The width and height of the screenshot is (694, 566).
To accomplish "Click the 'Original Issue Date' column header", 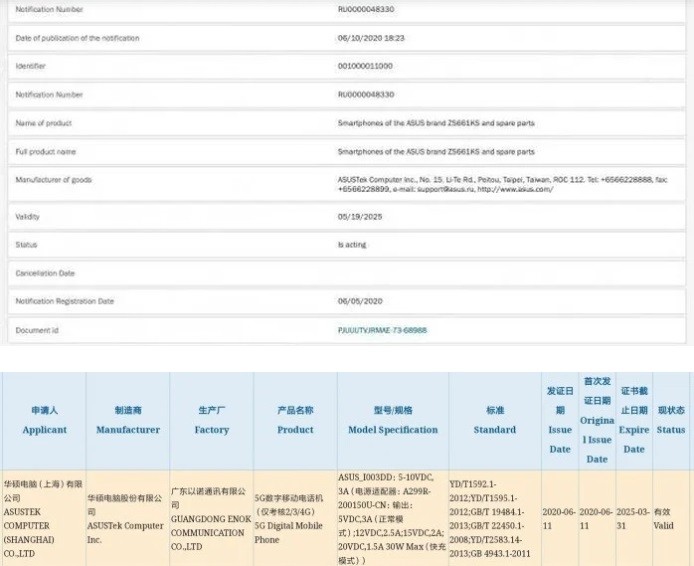I will tap(597, 420).
